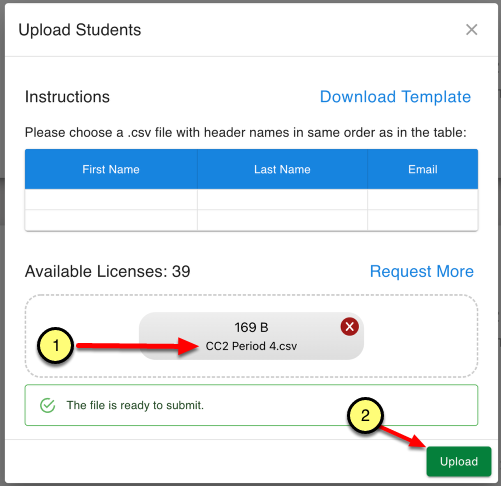Select the Email column header
This screenshot has width=501, height=486.
(x=423, y=169)
